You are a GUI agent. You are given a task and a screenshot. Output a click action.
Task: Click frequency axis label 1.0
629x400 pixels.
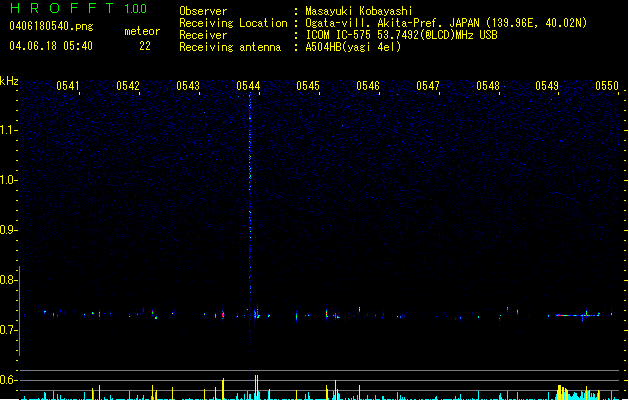pyautogui.click(x=8, y=180)
